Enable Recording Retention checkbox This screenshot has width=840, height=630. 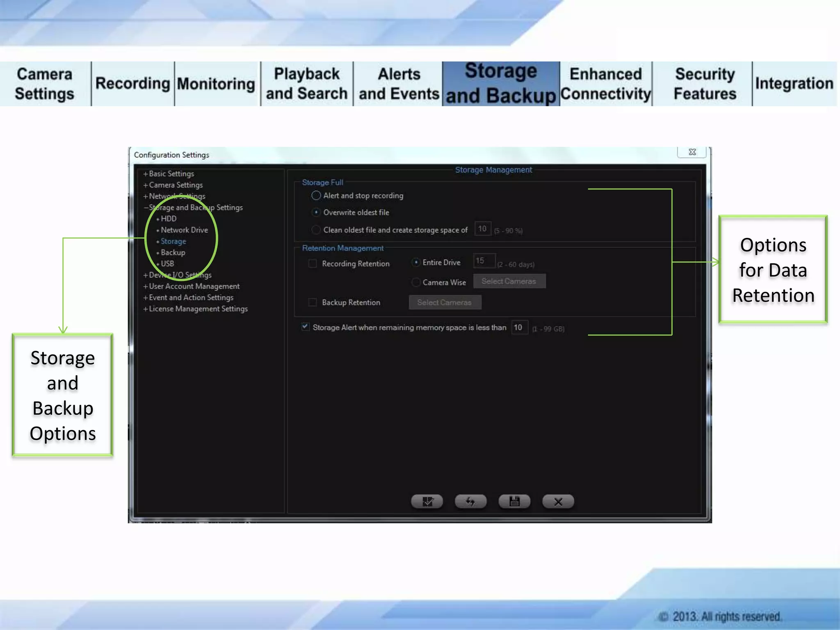[313, 264]
